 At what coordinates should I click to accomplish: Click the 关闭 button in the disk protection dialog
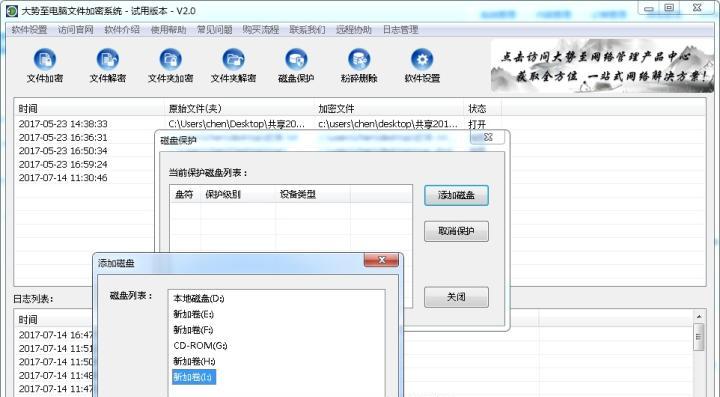(456, 297)
